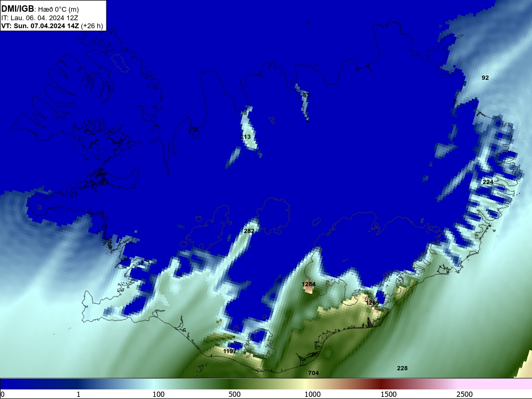Click the map value 704

click(313, 373)
